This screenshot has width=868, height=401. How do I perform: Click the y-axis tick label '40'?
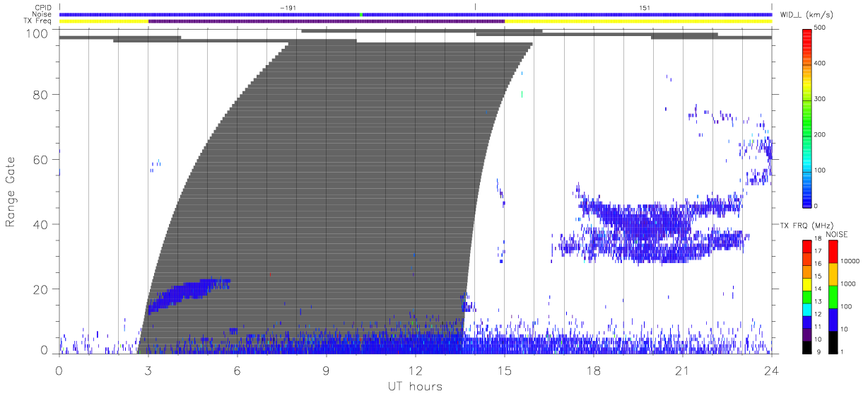pyautogui.click(x=41, y=224)
